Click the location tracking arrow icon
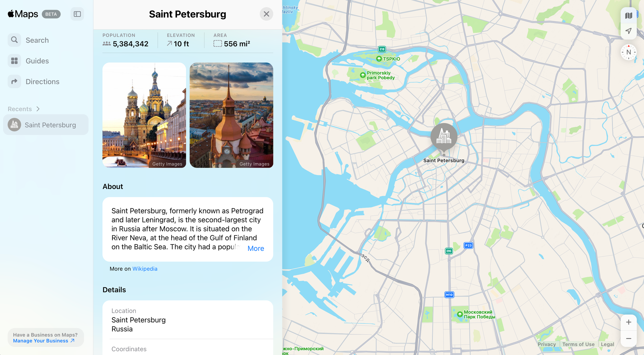Image resolution: width=644 pixels, height=355 pixels. [629, 31]
